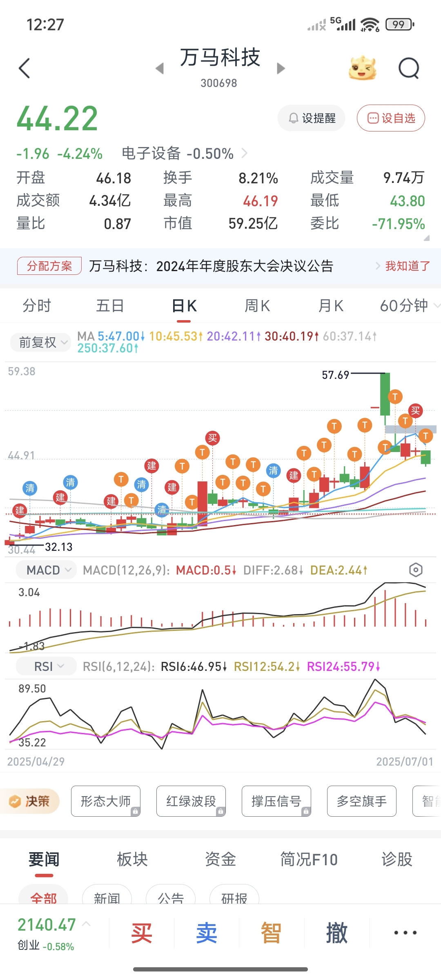Open the locked 形态大师 tool
Viewport: 441px width, 980px height.
coord(106,801)
